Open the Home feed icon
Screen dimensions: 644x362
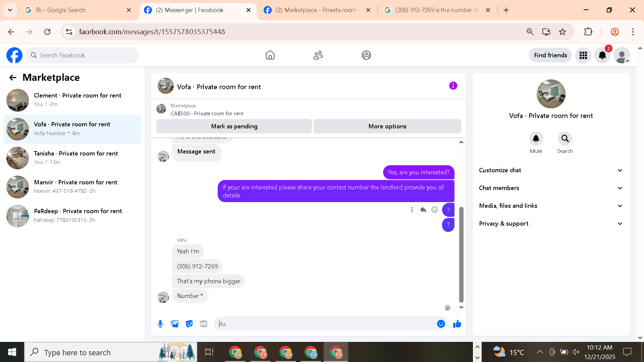pos(270,55)
